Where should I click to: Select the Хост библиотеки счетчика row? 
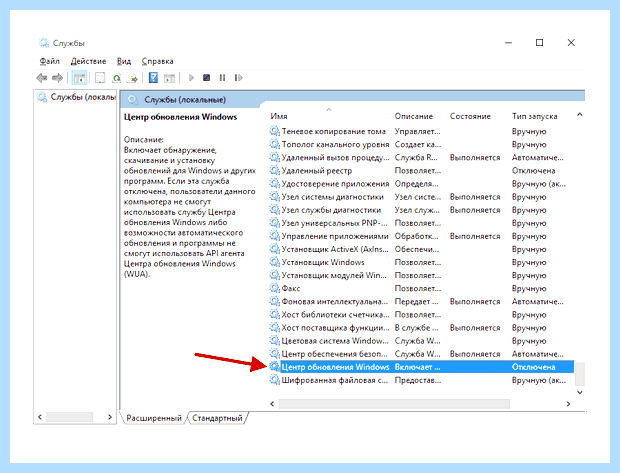(422, 315)
